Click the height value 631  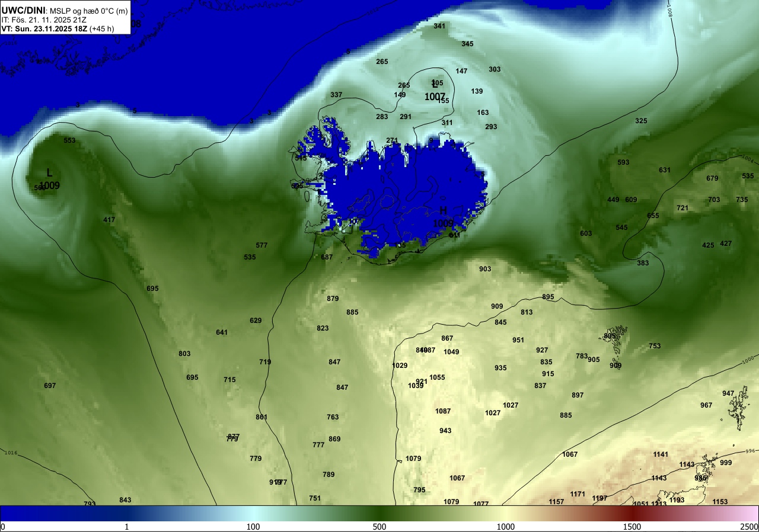click(665, 170)
